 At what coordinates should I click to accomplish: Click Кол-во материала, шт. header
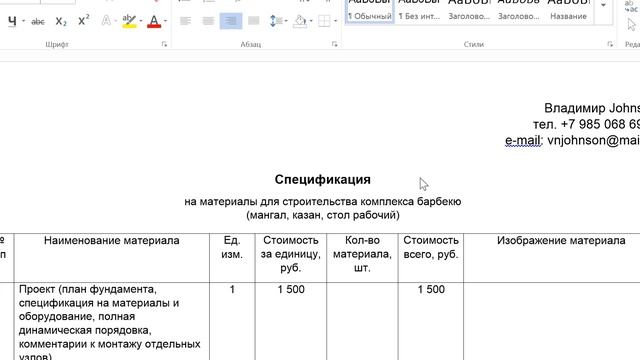[x=362, y=254]
